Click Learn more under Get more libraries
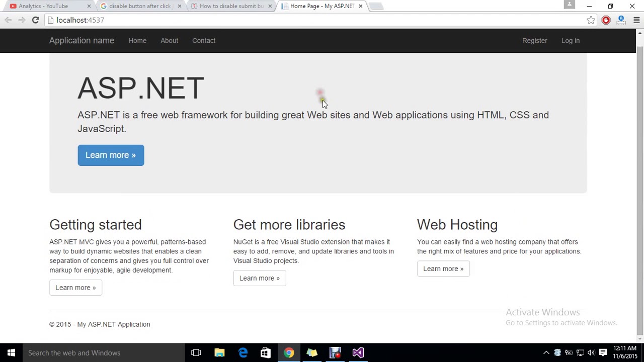 260,278
